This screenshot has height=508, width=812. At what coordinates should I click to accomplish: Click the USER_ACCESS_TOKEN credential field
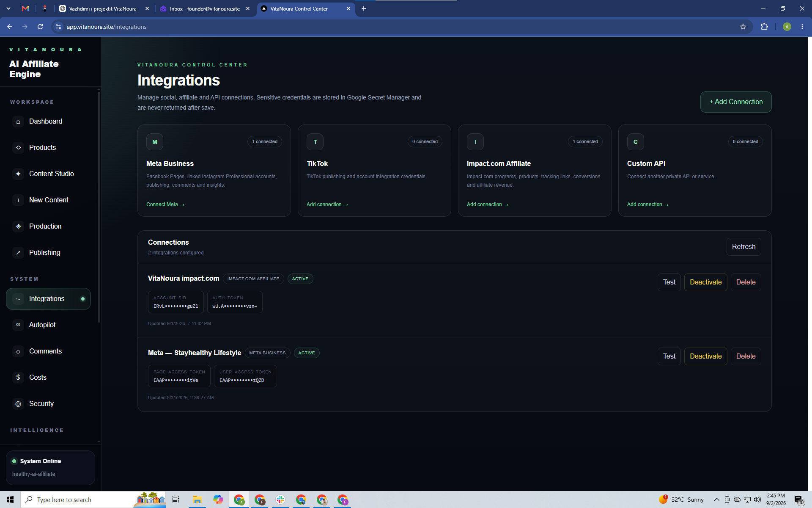[245, 376]
